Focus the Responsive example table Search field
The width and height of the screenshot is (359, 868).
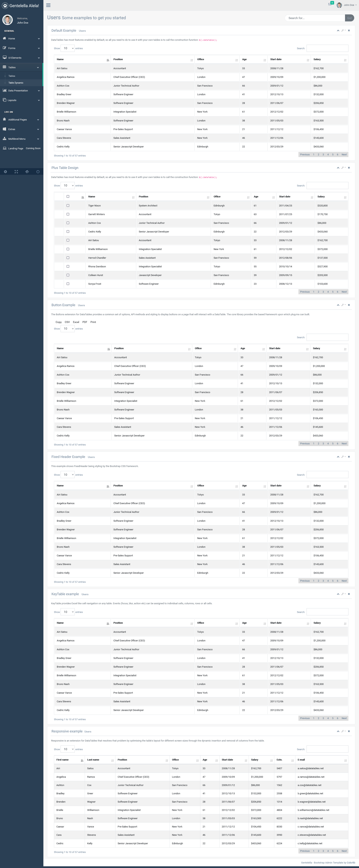[x=327, y=749]
